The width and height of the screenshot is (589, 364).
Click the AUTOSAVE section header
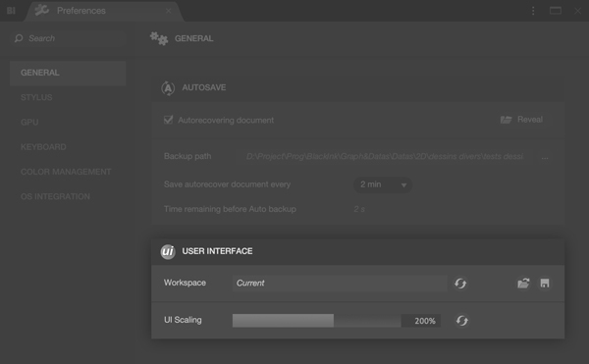click(x=358, y=87)
